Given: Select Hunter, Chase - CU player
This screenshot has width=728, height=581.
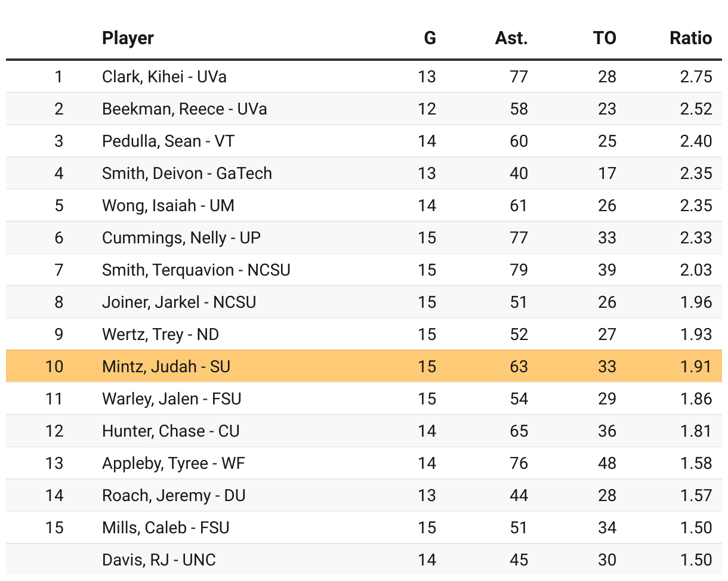Looking at the screenshot, I should pos(171,431).
